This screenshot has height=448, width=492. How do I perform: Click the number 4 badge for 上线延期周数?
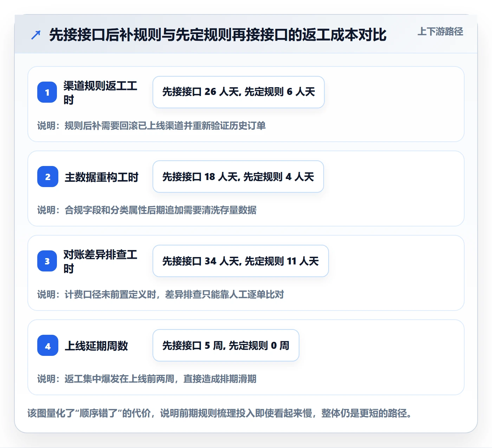[x=48, y=345]
